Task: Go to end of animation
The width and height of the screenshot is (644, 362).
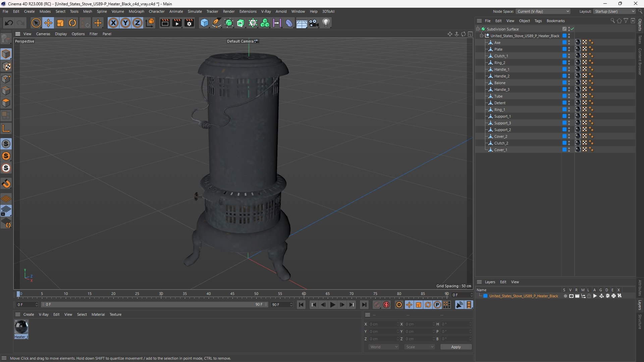Action: coord(364,305)
